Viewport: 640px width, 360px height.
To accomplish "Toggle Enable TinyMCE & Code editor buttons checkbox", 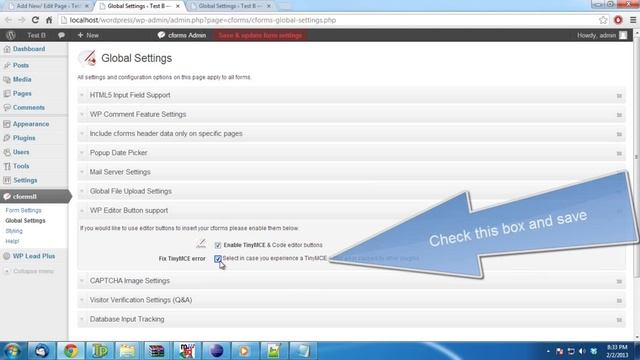I will (218, 245).
